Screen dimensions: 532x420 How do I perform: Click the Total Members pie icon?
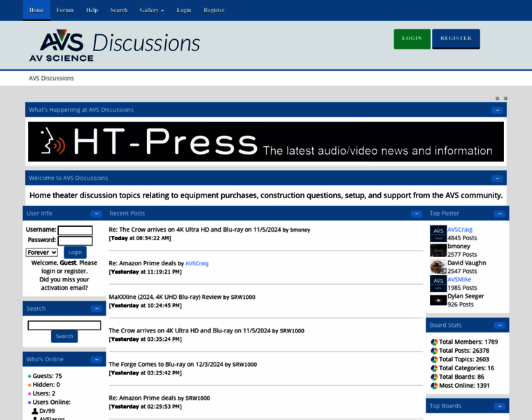click(x=434, y=342)
